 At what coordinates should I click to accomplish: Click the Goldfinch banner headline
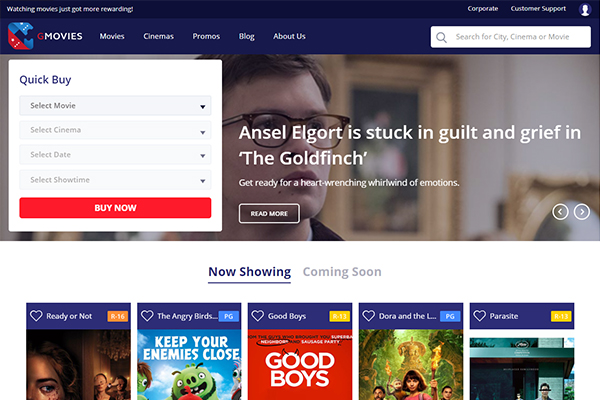[410, 145]
